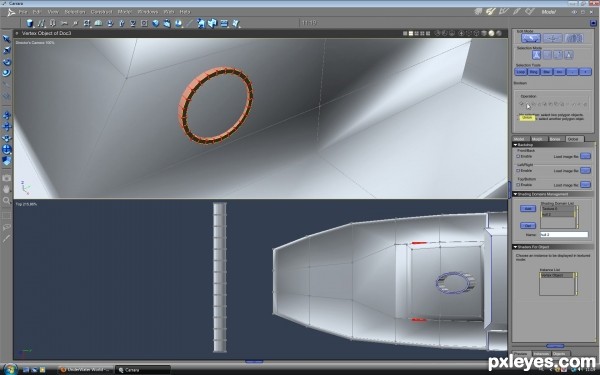Image resolution: width=600 pixels, height=375 pixels.
Task: Click first Edit Mode button
Action: click(531, 38)
